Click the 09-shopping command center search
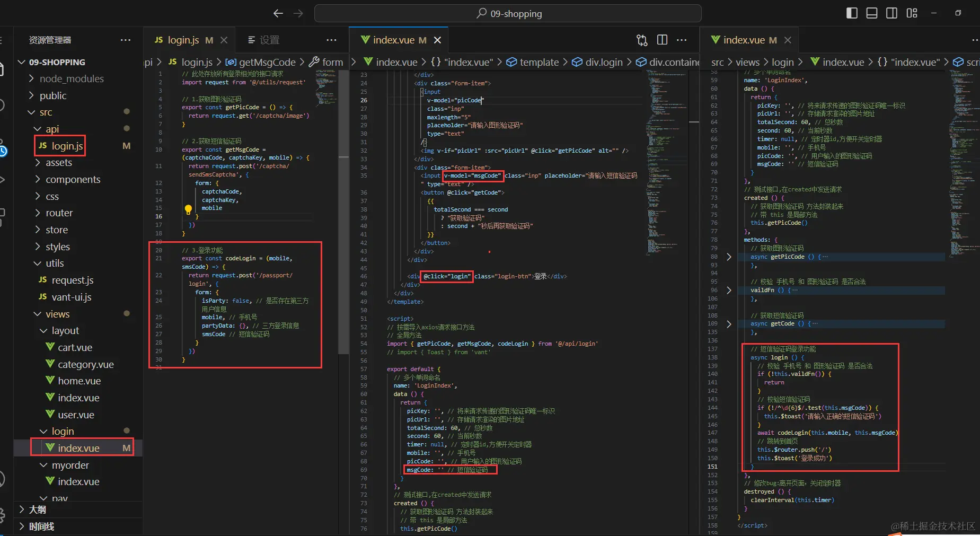The image size is (980, 536). 508,13
